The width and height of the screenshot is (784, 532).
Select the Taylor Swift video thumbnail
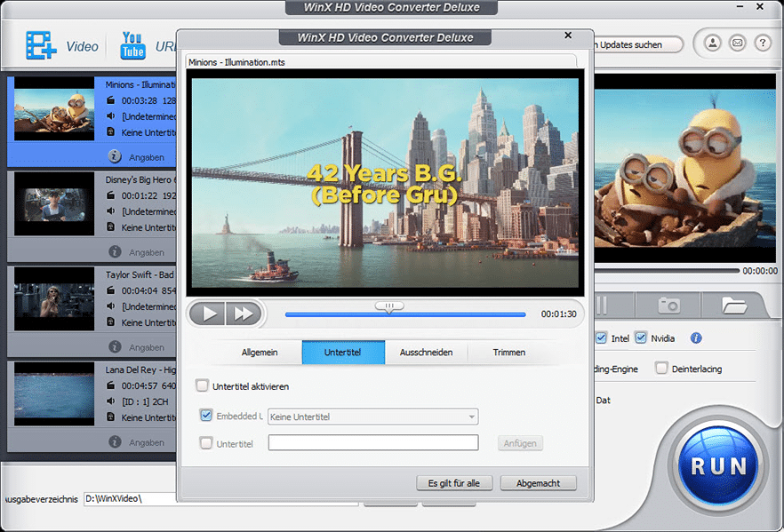click(x=54, y=293)
